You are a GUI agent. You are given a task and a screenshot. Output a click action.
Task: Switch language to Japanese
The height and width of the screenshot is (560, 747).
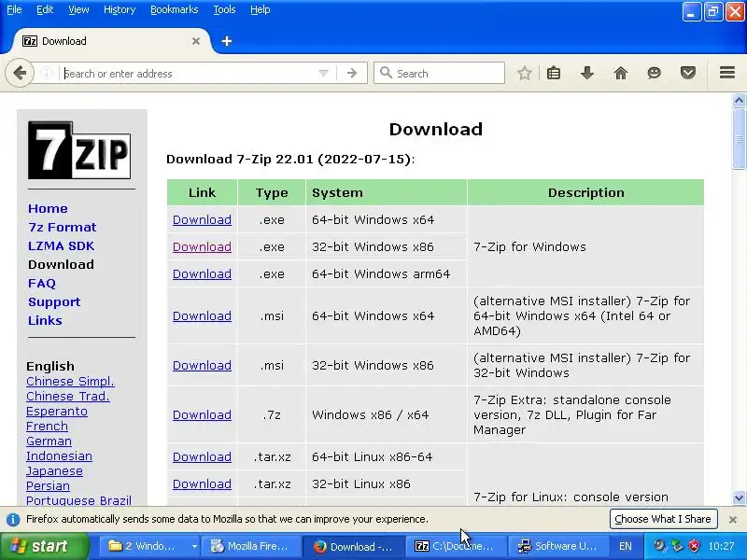coord(54,471)
